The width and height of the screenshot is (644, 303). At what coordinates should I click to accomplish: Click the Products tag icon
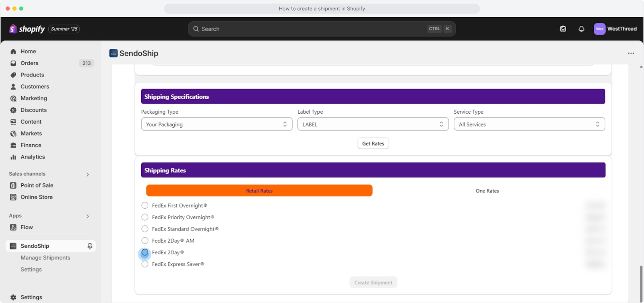(13, 75)
